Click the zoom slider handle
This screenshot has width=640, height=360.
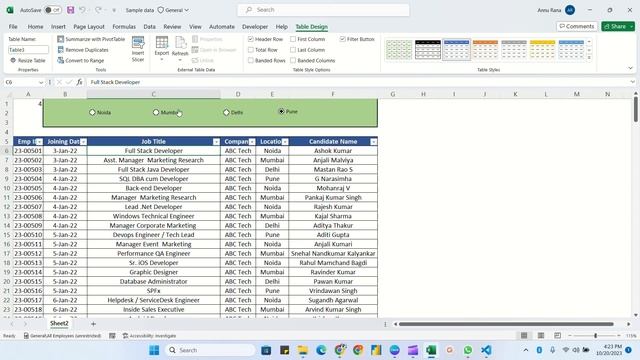[596, 336]
